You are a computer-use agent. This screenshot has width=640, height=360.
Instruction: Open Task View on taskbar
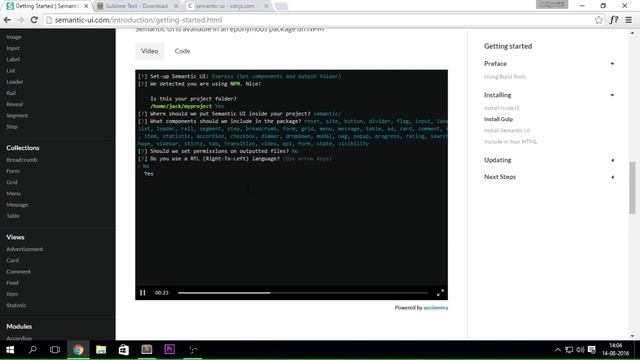(55, 350)
